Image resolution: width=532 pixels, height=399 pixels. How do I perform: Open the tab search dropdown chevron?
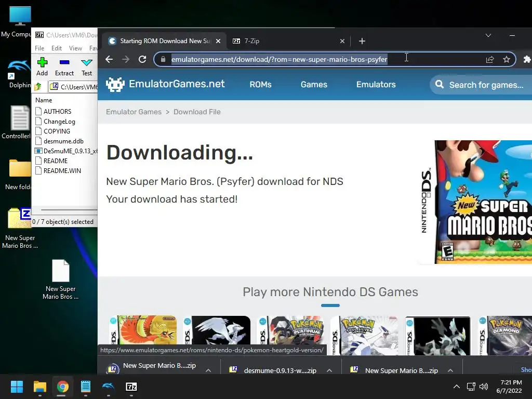click(x=488, y=35)
